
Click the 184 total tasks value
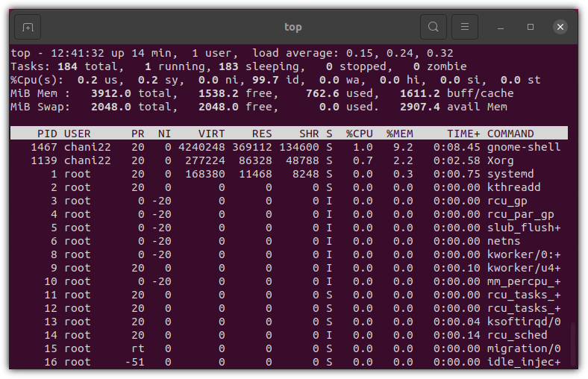(x=67, y=66)
